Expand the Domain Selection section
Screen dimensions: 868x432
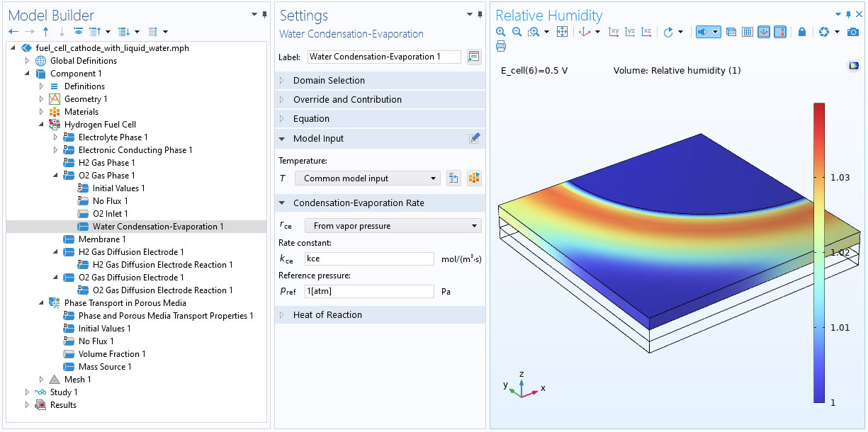tap(329, 81)
